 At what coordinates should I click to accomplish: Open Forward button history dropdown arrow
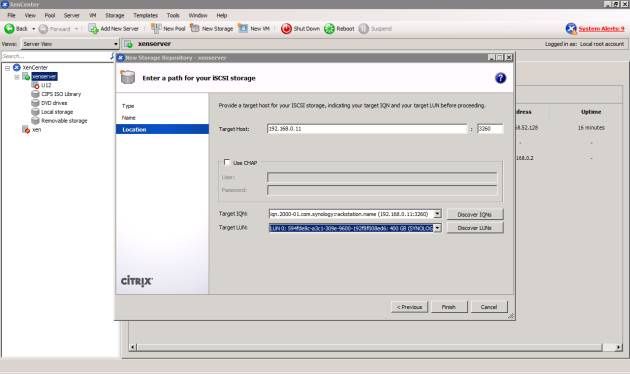click(x=76, y=29)
